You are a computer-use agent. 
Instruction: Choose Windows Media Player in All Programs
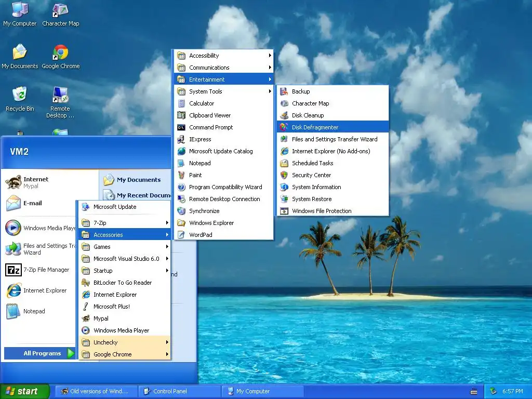pos(125,330)
